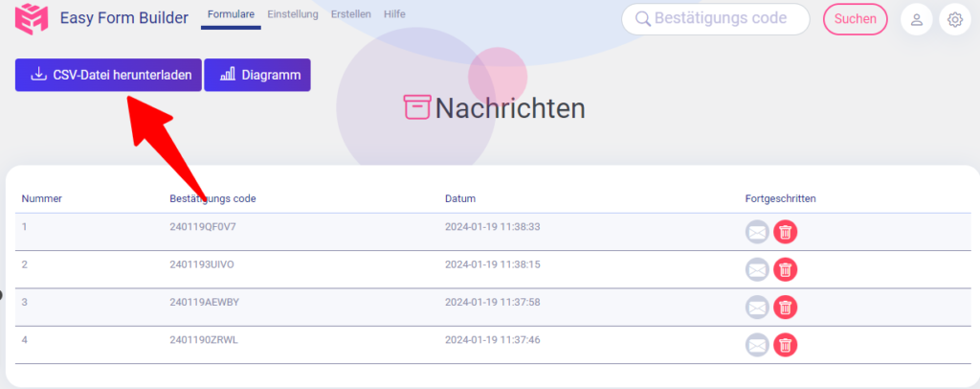Delete entry 240119QF0V7 with the trash icon
The height and width of the screenshot is (389, 980).
786,232
